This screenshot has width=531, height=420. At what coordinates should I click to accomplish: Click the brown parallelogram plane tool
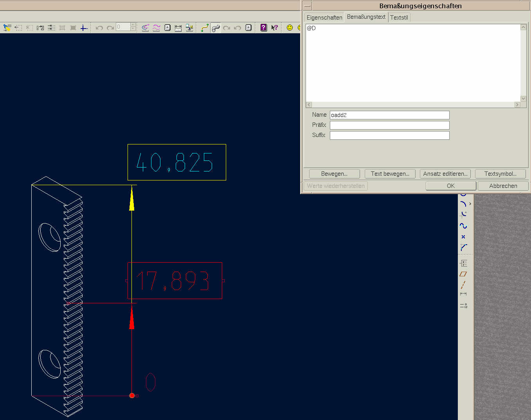[463, 274]
